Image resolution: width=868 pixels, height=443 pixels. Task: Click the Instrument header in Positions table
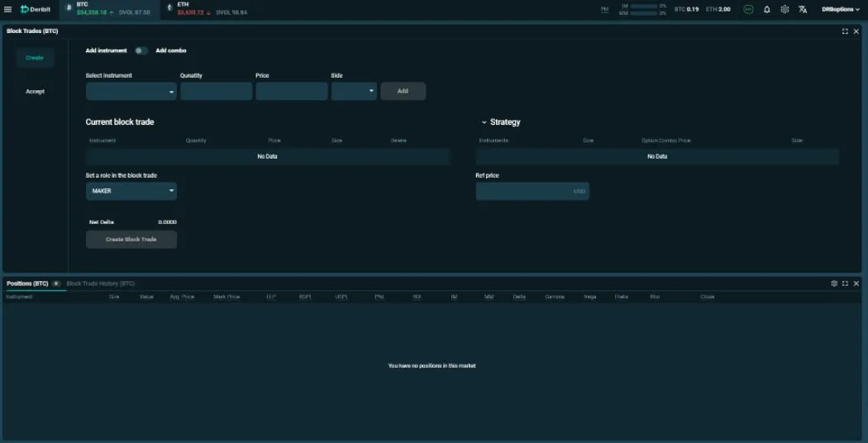point(19,298)
